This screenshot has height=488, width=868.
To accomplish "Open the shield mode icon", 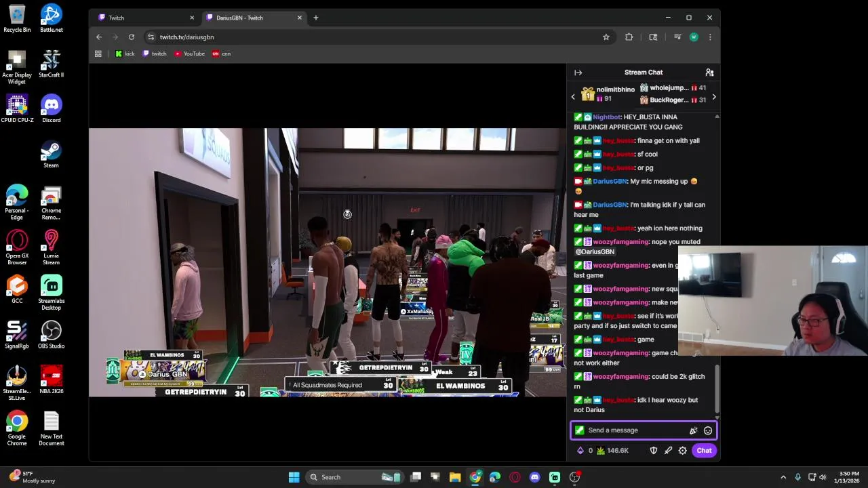I will pos(653,451).
